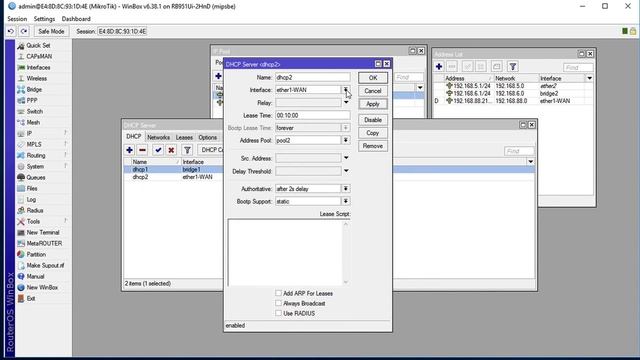Open the Session menu
Viewport: 640px width, 360px height.
tap(17, 19)
